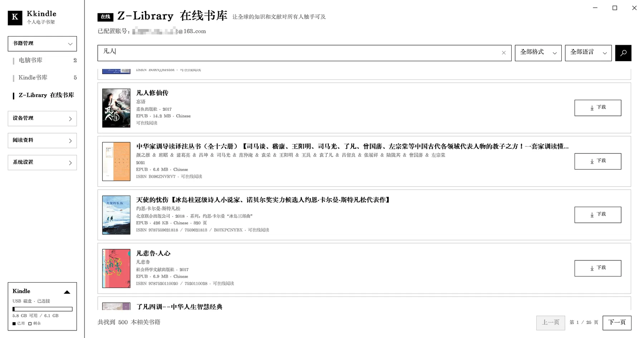Minimize the Kkindle window
The height and width of the screenshot is (338, 644).
point(595,8)
